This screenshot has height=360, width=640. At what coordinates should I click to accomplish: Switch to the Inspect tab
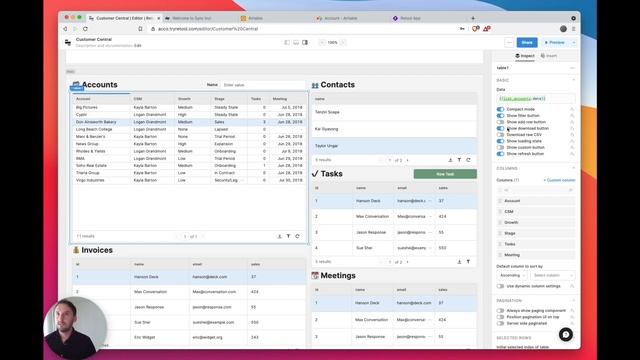[525, 56]
